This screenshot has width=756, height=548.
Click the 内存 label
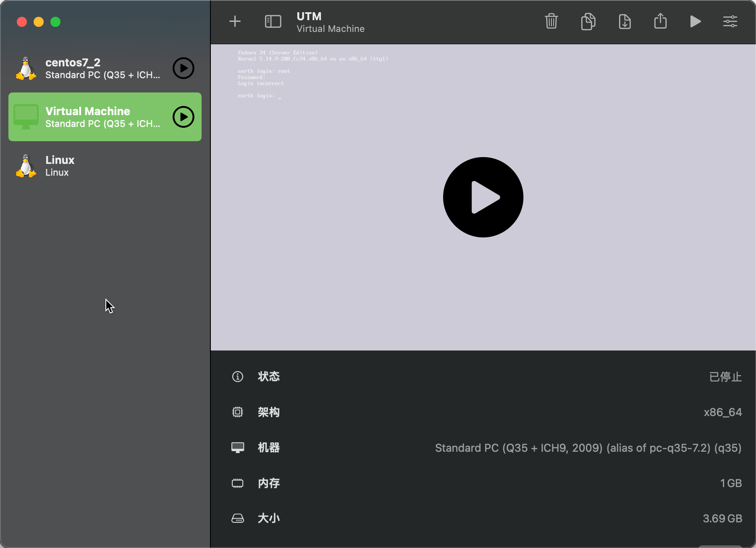click(x=269, y=483)
